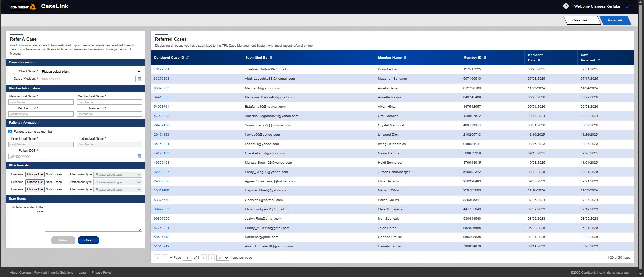The width and height of the screenshot is (644, 277).
Task: Open case ID 29409438 link
Action: pos(161,125)
